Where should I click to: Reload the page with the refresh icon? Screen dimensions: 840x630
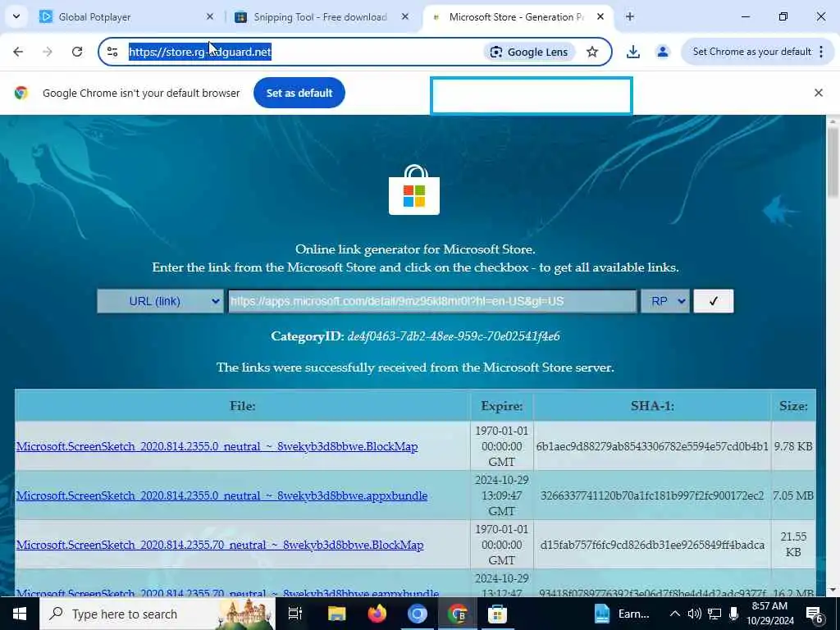tap(77, 52)
